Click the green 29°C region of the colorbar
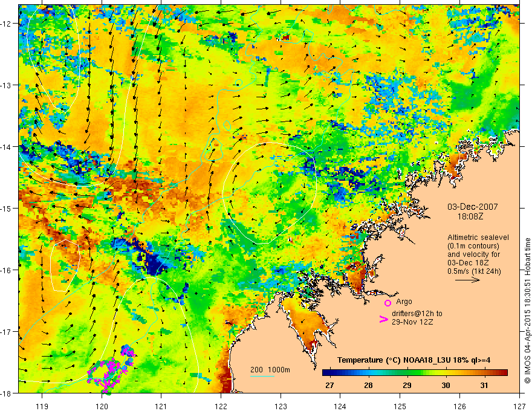The width and height of the screenshot is (532, 411). [x=407, y=373]
